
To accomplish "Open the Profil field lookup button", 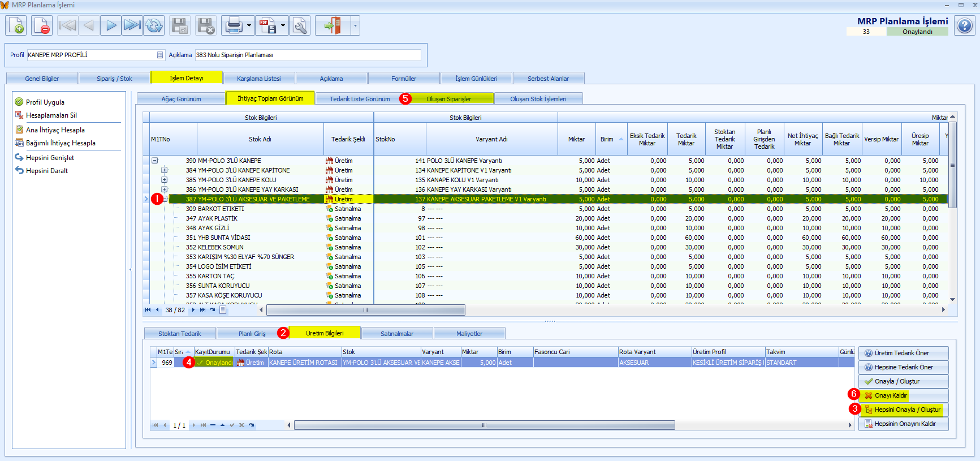I will (160, 55).
